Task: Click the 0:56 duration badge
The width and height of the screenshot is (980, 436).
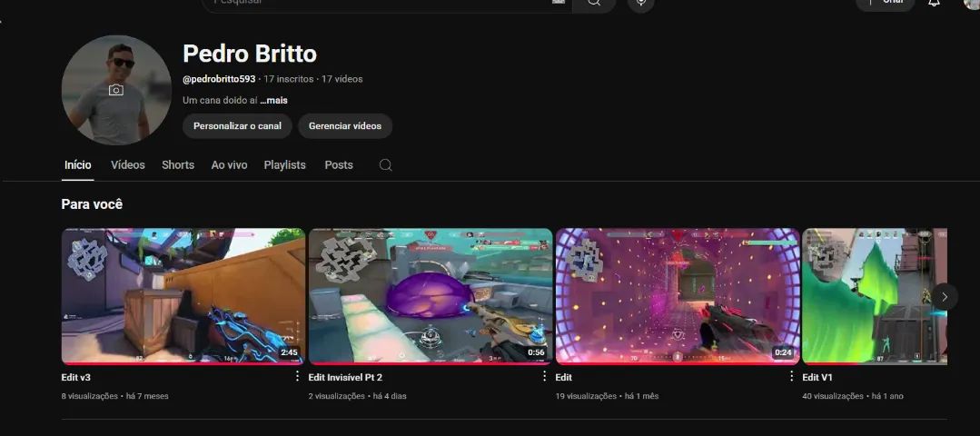Action: (x=536, y=353)
